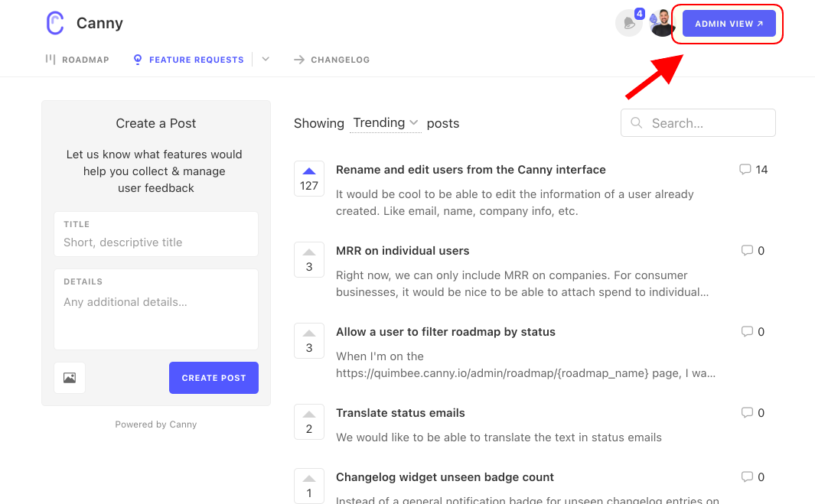Open the user profile avatar
Image resolution: width=815 pixels, height=504 pixels.
662,24
